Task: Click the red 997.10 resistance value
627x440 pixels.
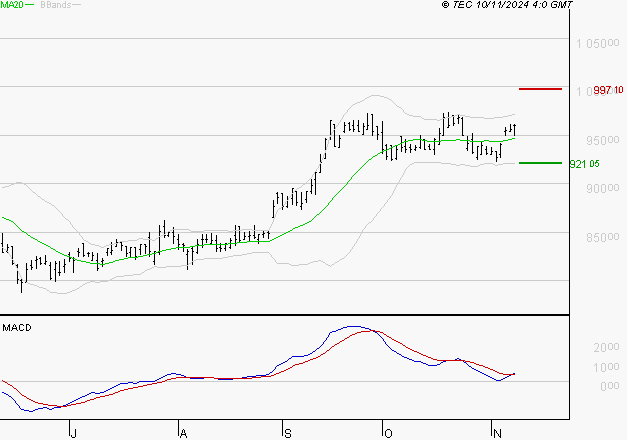Action: 608,90
